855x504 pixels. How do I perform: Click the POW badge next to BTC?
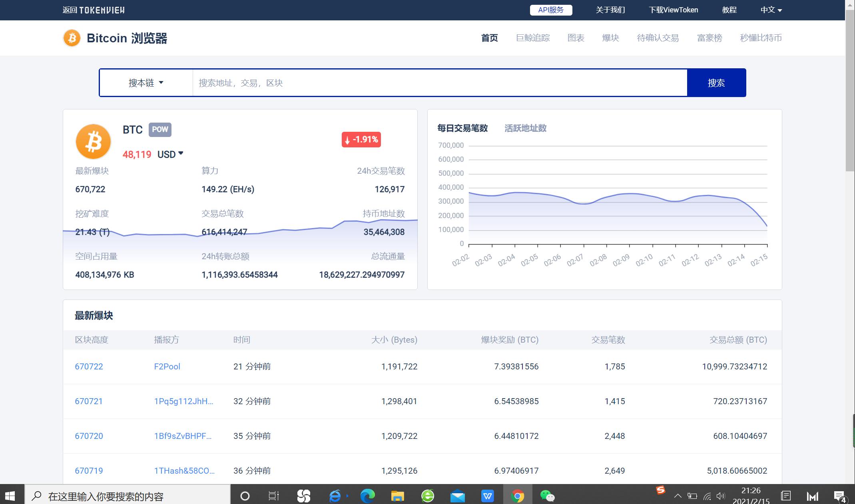point(160,129)
